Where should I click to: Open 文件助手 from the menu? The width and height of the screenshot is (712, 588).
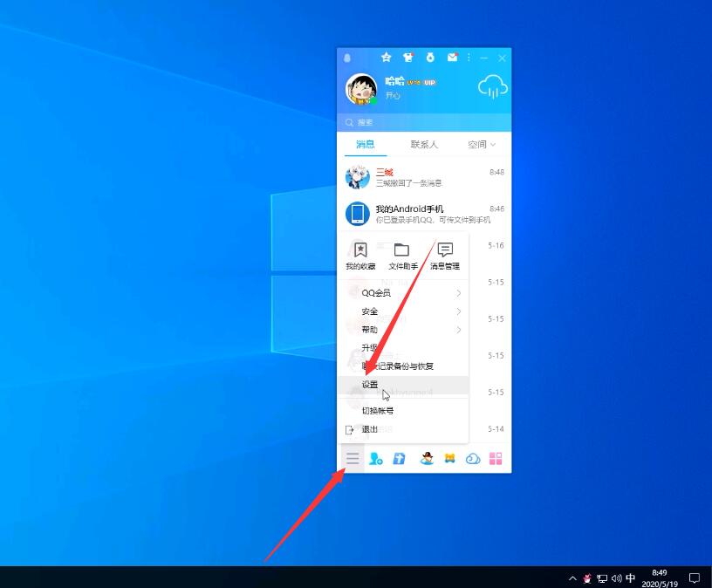click(403, 256)
